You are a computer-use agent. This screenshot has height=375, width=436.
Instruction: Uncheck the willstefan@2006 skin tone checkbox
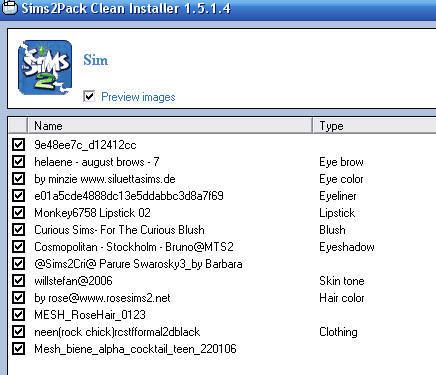[18, 281]
